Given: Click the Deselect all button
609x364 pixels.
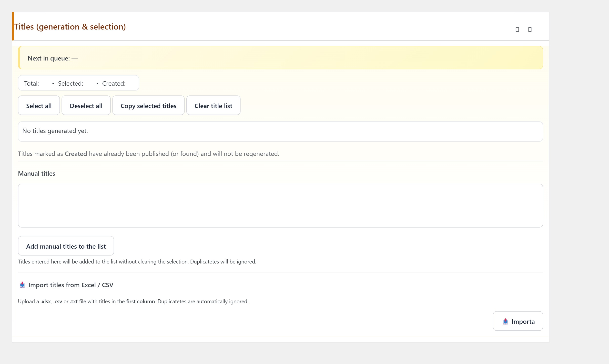Looking at the screenshot, I should click(86, 105).
